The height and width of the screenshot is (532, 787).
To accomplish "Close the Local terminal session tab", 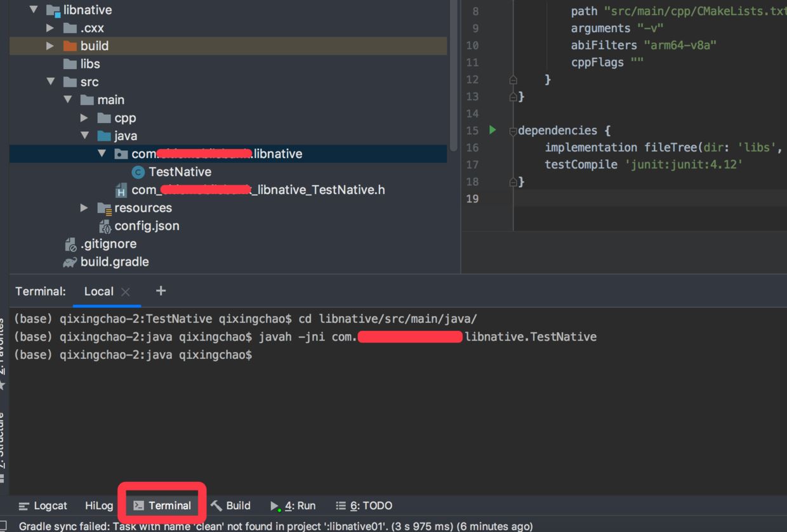I will tap(126, 292).
